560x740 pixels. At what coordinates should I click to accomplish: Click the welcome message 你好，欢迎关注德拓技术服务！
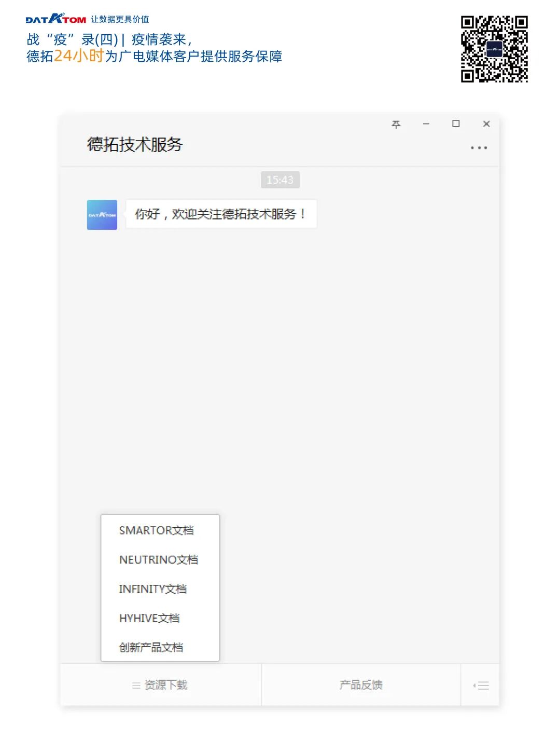coord(221,214)
